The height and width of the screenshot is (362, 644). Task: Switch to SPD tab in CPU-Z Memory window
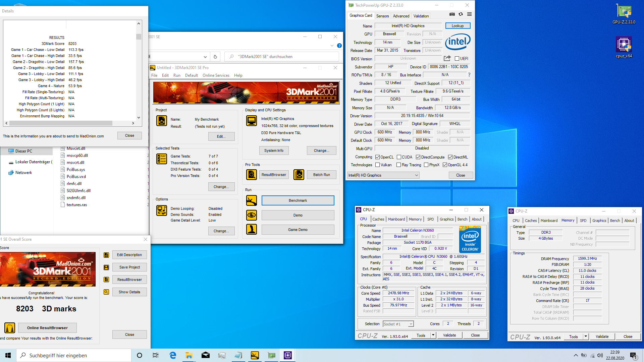(x=583, y=221)
